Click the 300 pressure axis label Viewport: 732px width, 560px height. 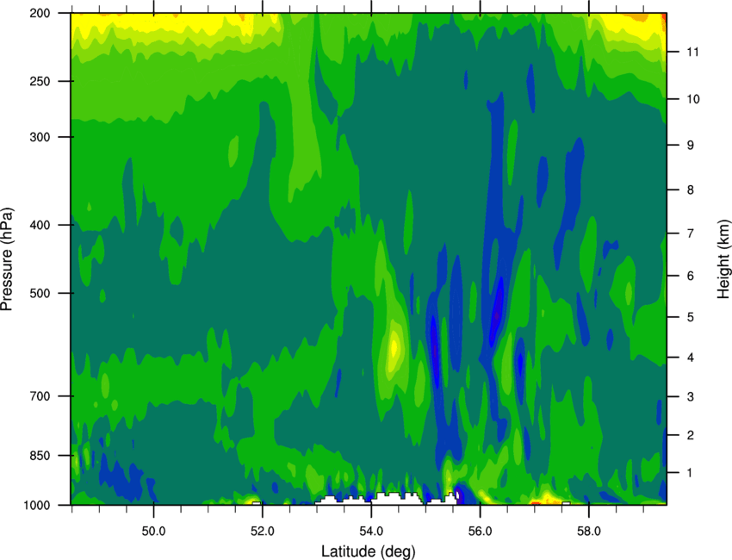[x=40, y=137]
